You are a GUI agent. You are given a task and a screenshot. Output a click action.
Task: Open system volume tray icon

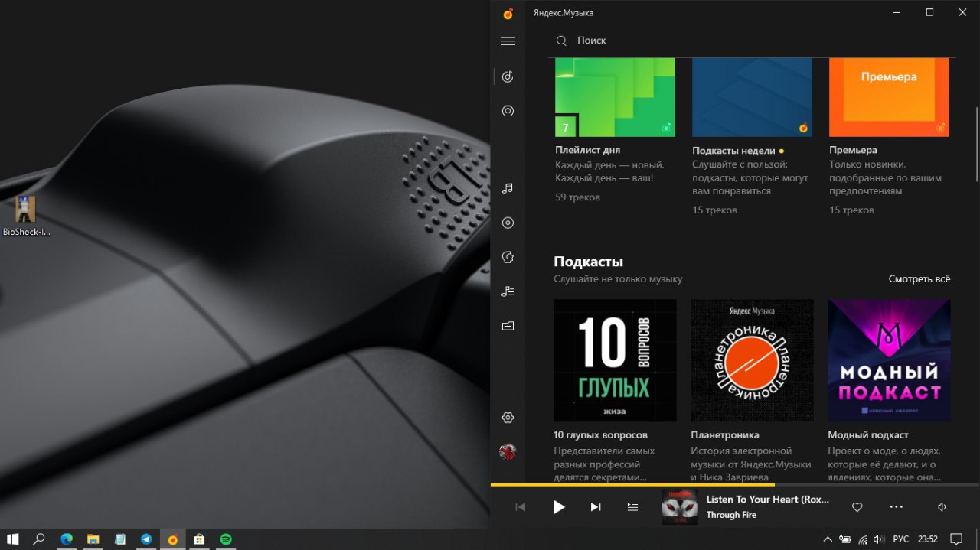tap(880, 539)
